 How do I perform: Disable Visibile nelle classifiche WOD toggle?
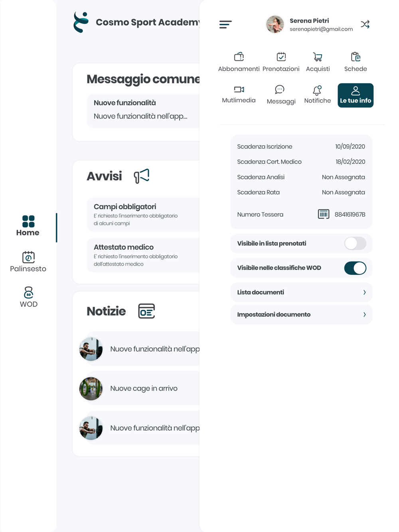[x=355, y=268]
